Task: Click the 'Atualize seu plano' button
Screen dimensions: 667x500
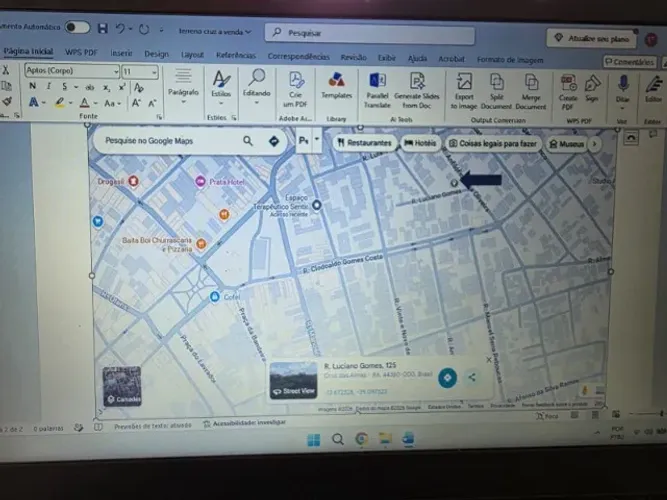Action: 592,39
